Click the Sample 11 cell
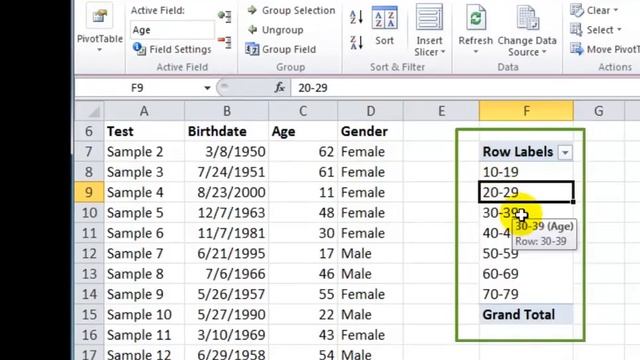Screen dimensions: 640x360 [x=144, y=335]
